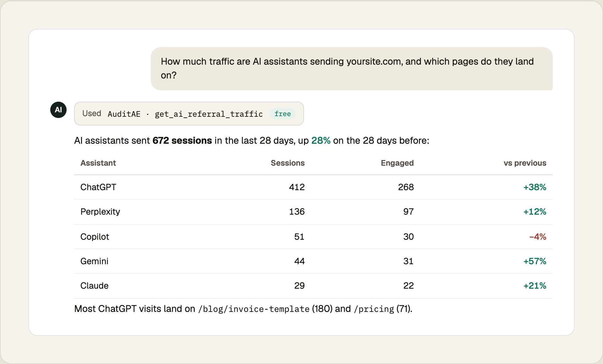Click Claude sessions value 29

click(299, 286)
